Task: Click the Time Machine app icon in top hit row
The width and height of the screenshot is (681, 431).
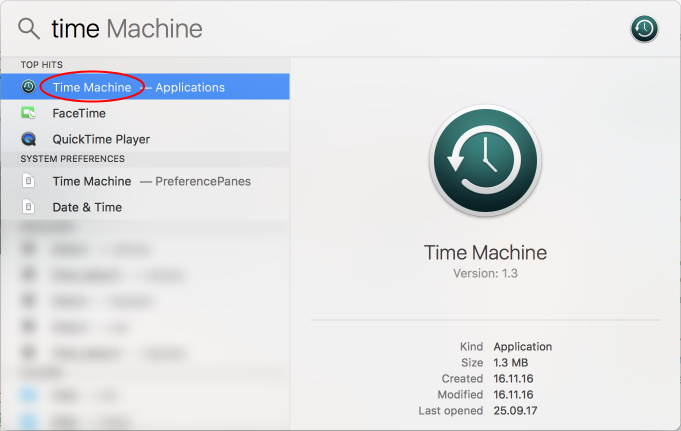Action: [x=29, y=86]
